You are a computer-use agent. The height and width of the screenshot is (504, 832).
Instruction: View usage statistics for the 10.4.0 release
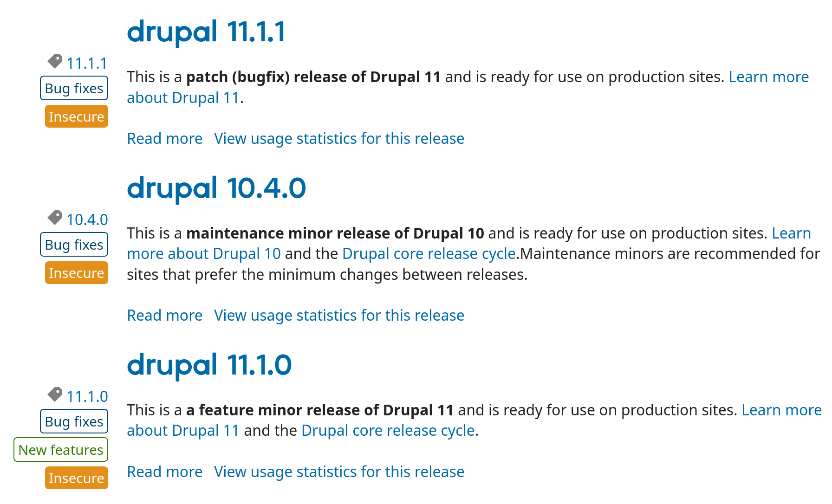(x=339, y=315)
